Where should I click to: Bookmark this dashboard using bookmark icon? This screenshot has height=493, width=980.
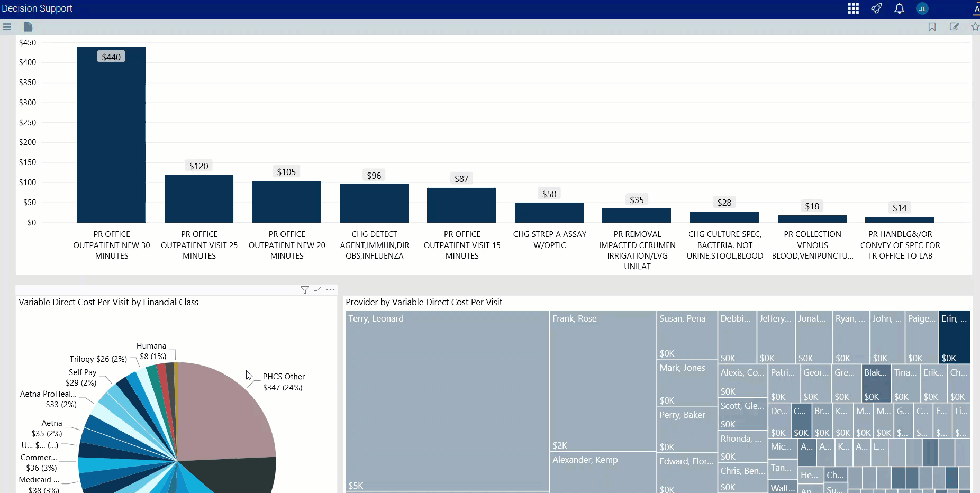coord(932,26)
